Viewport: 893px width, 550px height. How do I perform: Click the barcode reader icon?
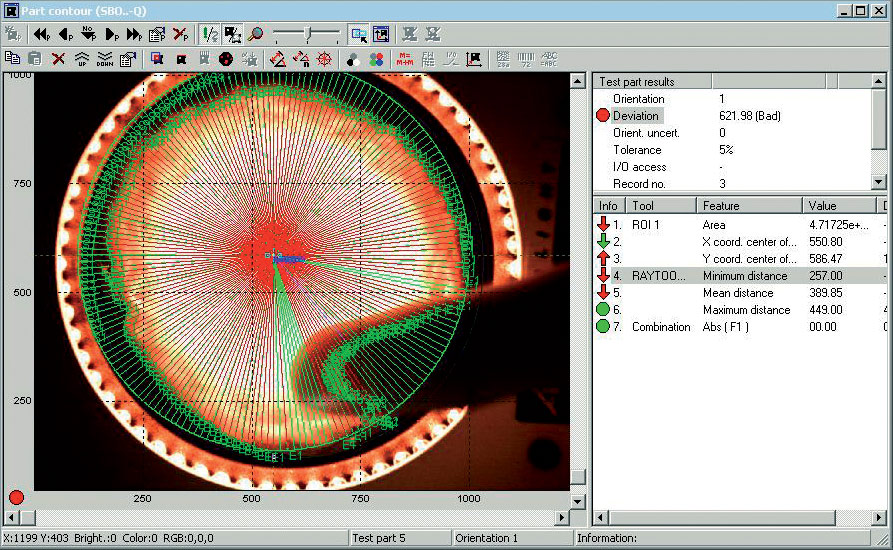[x=526, y=59]
